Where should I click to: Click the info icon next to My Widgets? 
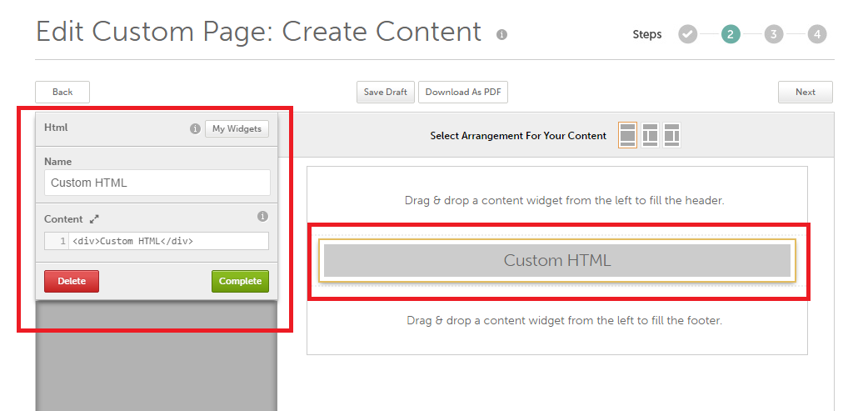[x=195, y=129]
